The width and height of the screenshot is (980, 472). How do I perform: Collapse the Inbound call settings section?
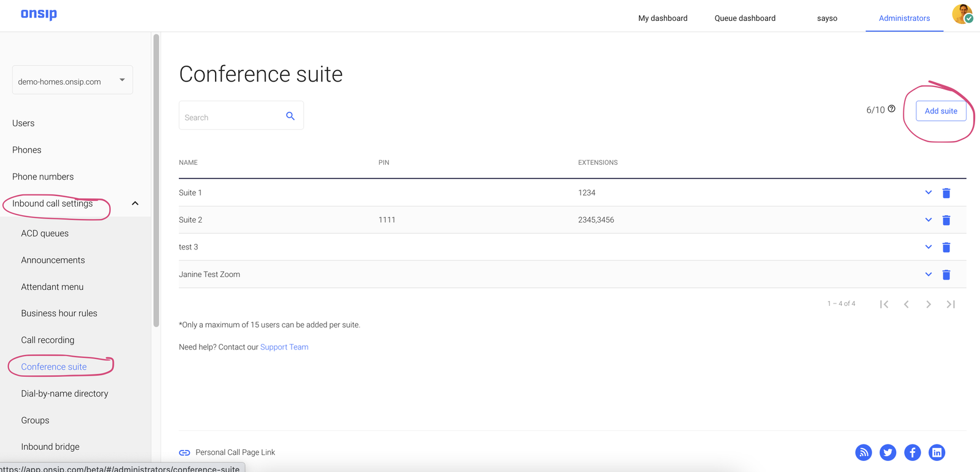(135, 204)
